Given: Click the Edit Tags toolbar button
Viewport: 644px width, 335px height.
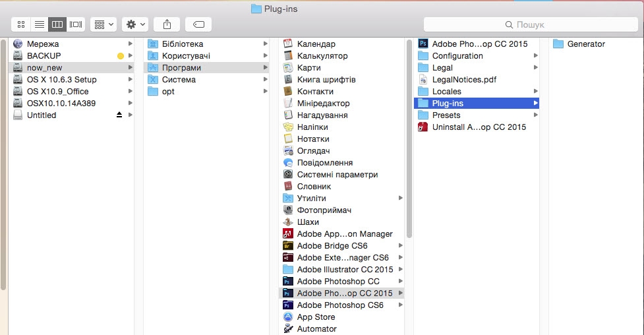Looking at the screenshot, I should click(198, 24).
